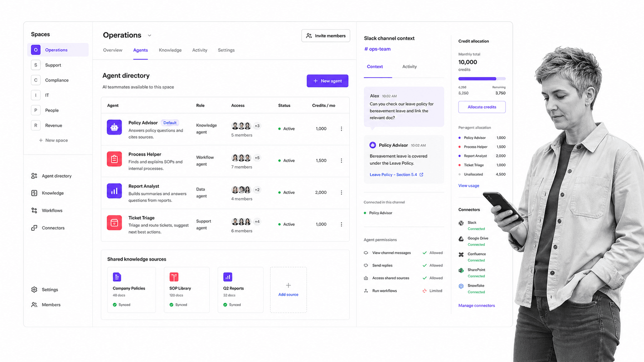Open the Manage connectors link
This screenshot has width=644, height=362.
point(476,305)
